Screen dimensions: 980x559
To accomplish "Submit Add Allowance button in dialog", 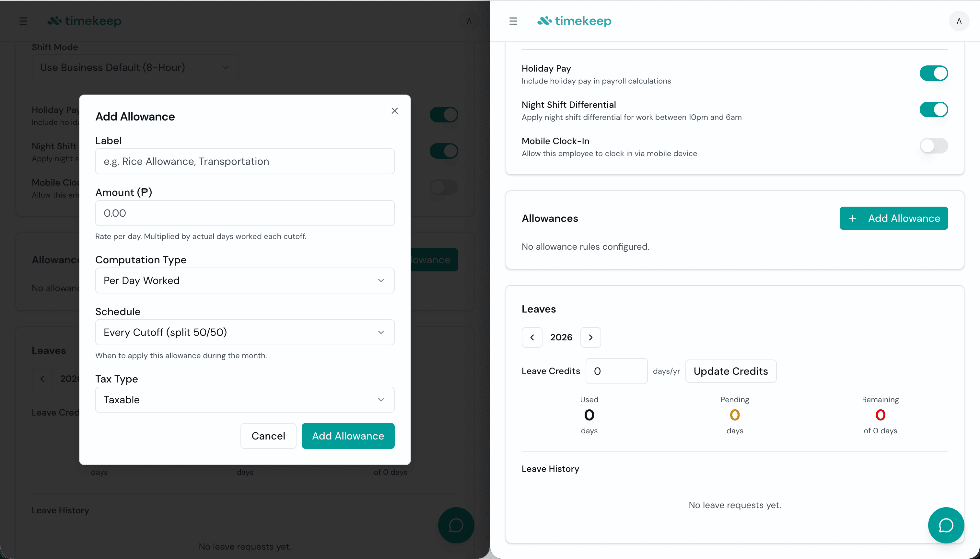I will [x=348, y=436].
